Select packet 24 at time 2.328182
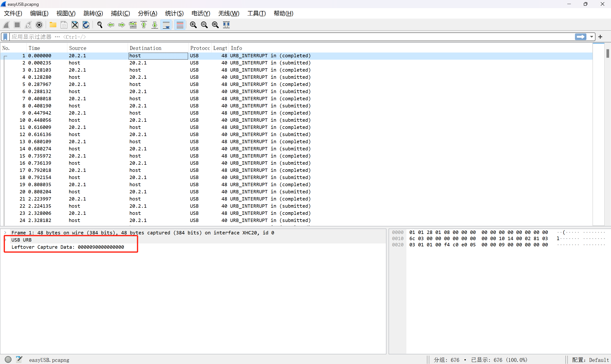 coord(297,220)
